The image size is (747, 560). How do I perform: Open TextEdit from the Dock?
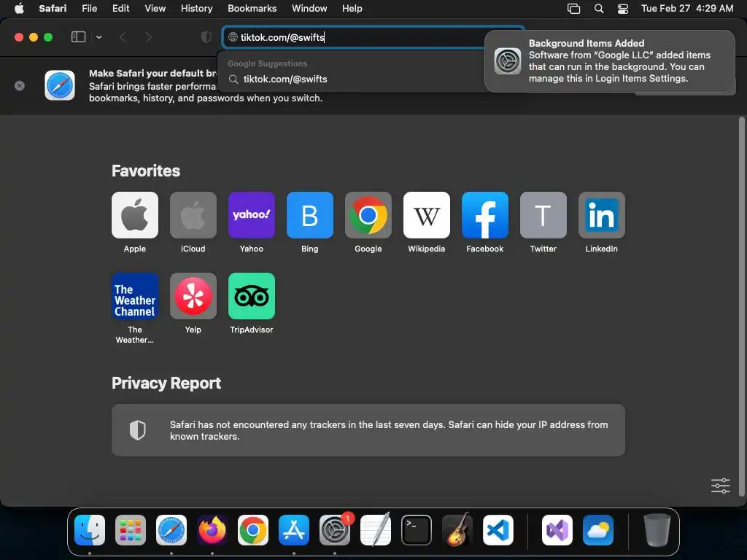pos(376,530)
